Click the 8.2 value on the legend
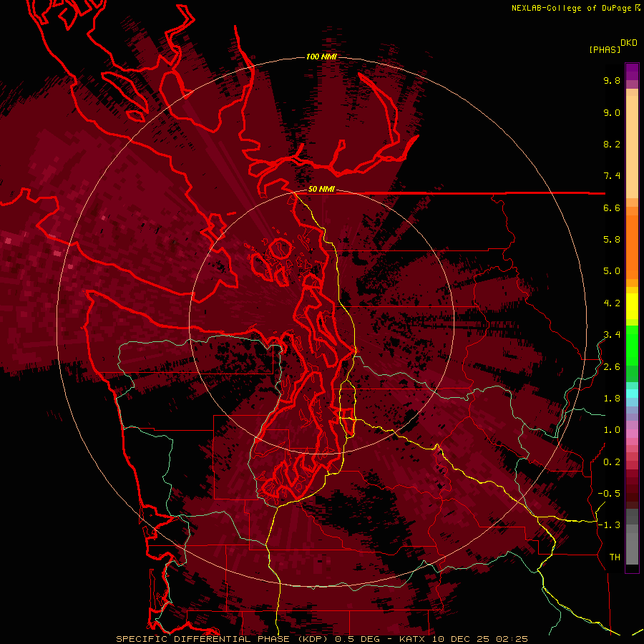 click(x=612, y=145)
